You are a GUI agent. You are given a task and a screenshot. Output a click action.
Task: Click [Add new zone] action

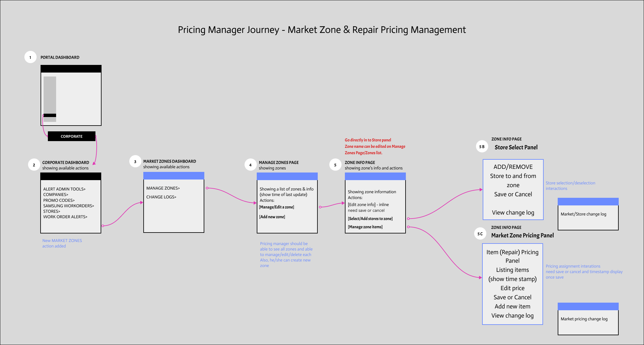click(x=272, y=217)
